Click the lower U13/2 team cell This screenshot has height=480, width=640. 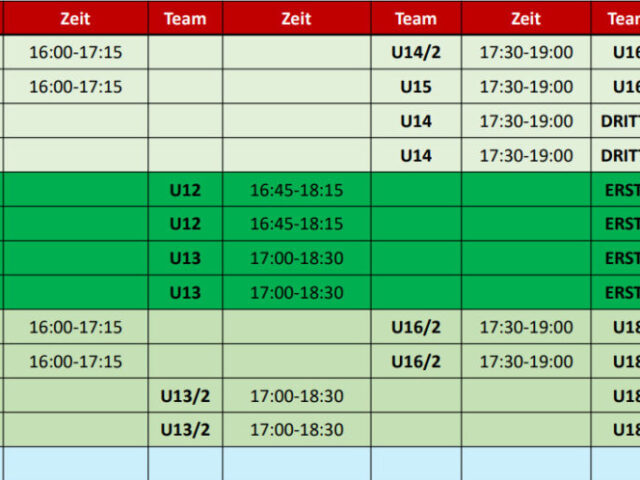click(185, 430)
